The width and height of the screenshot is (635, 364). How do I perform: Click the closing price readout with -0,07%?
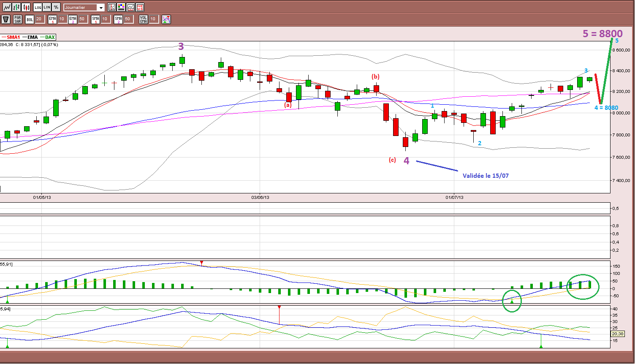[x=37, y=44]
